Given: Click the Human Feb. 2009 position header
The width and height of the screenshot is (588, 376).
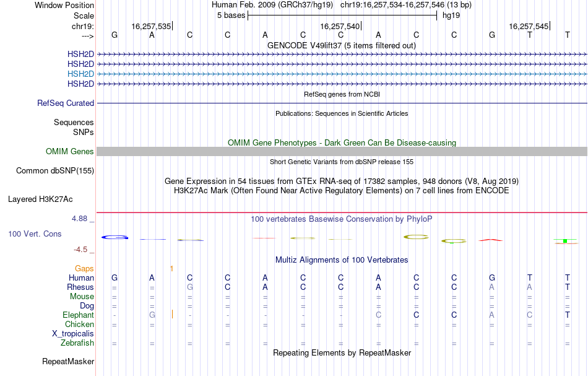Looking at the screenshot, I should (x=342, y=5).
